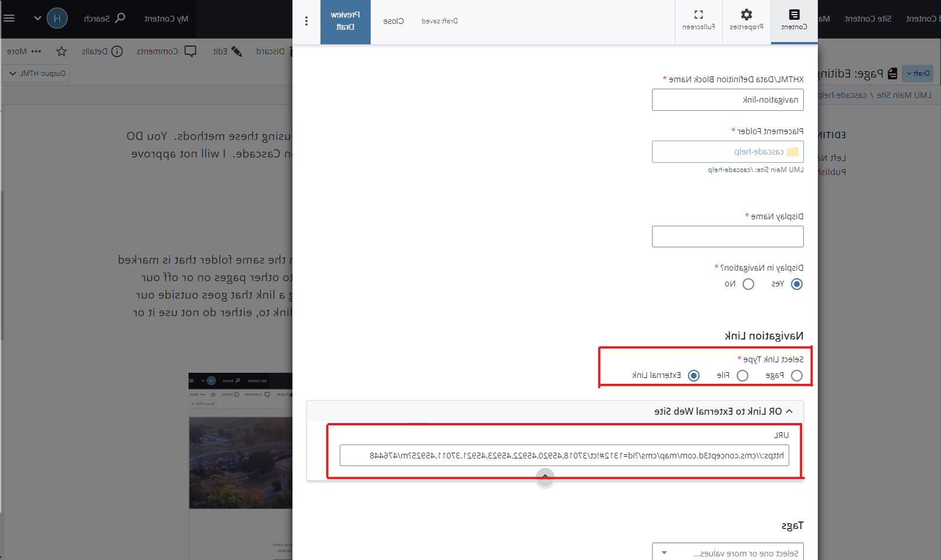This screenshot has height=560, width=941.
Task: Click the URL input field
Action: coord(564,456)
